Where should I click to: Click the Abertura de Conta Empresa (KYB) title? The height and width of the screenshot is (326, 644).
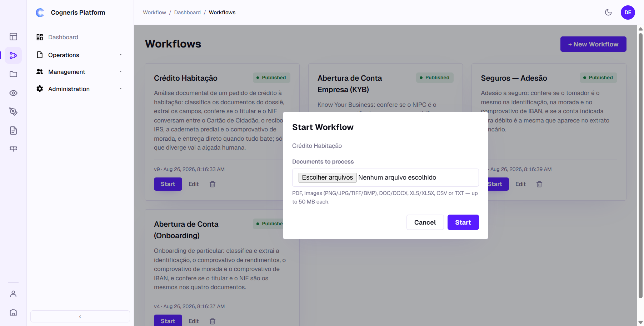tap(350, 84)
